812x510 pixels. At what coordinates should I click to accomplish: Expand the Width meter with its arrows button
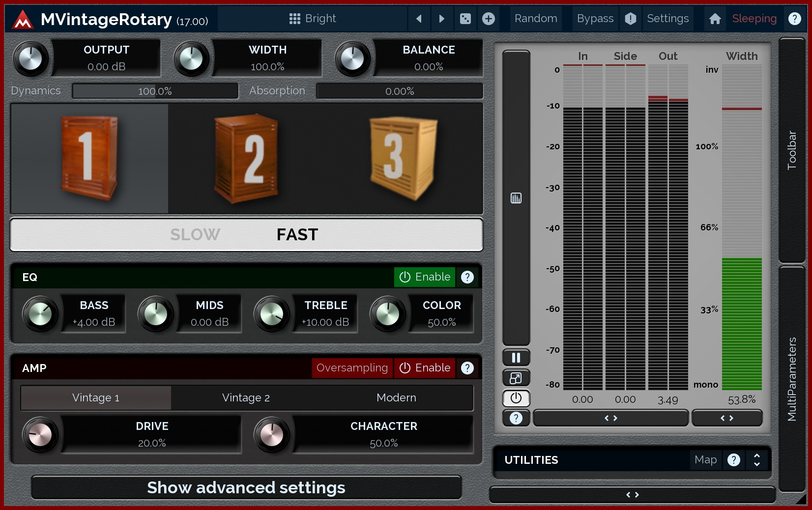coord(726,418)
